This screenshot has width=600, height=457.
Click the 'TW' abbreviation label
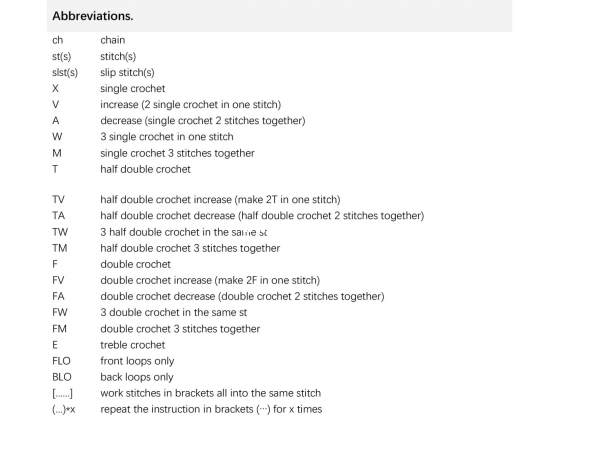[60, 232]
